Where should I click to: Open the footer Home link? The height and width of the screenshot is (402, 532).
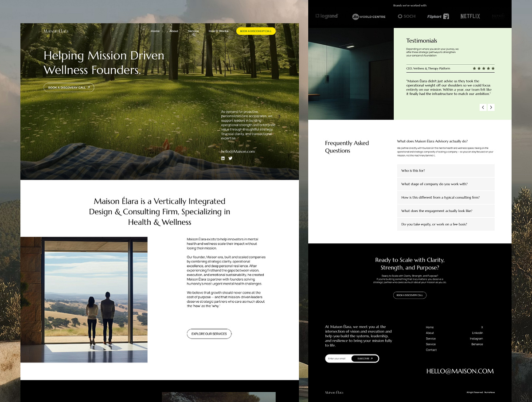(430, 327)
